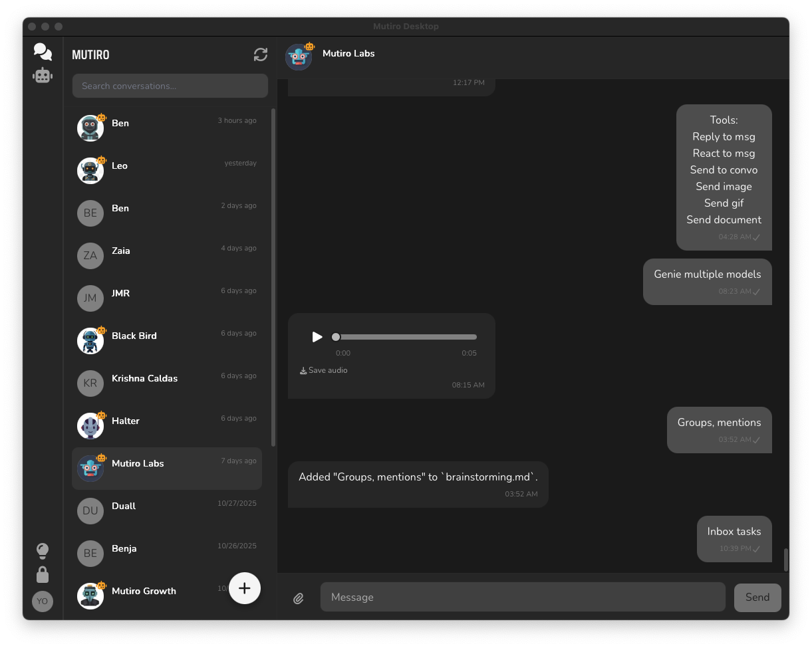Switch to the bots panel using robot icon
Screen dimensions: 812x648
(42, 76)
